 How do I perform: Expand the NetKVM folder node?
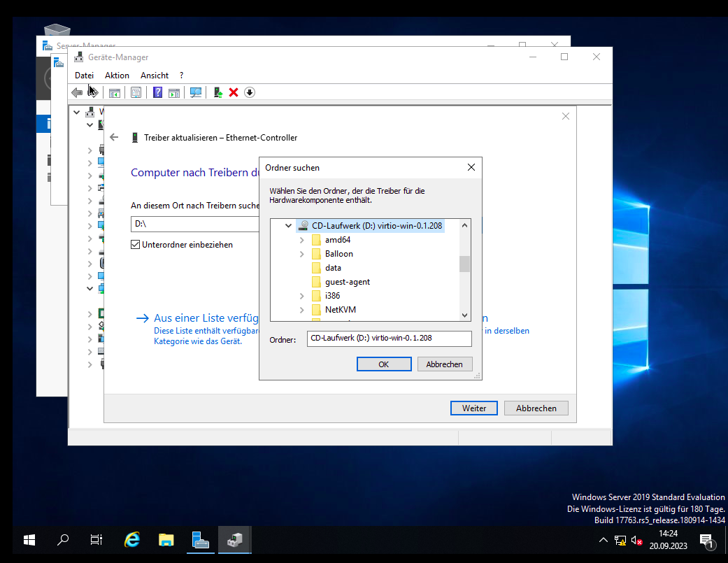coord(302,310)
